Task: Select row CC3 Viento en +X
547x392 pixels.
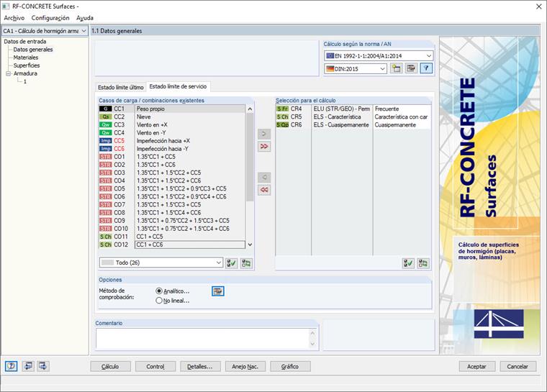Action: pyautogui.click(x=172, y=125)
